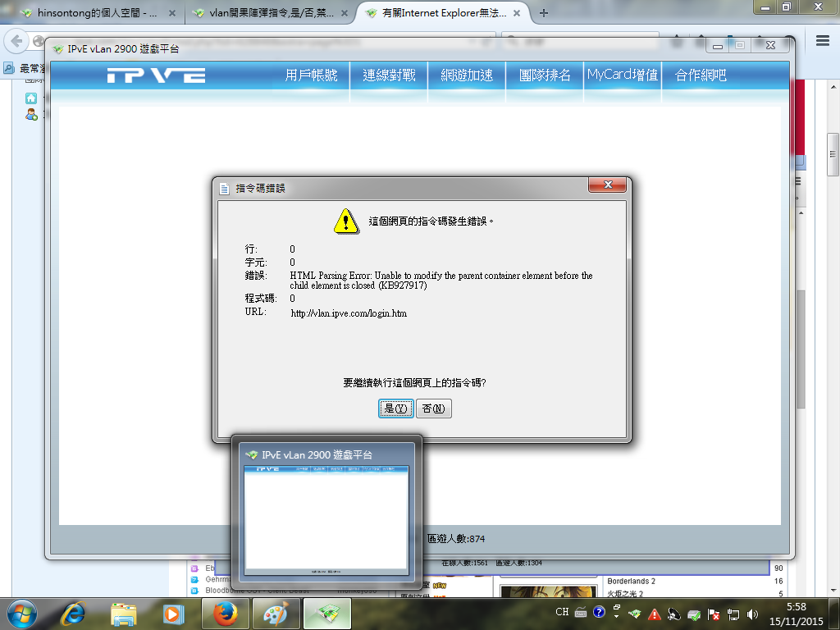Click the browser page vertical scrollbar thumb
This screenshot has height=630, width=840.
point(833,155)
